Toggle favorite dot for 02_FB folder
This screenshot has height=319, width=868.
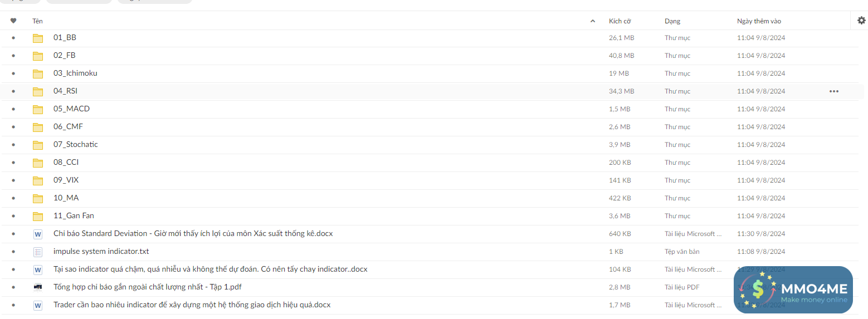pos(13,56)
